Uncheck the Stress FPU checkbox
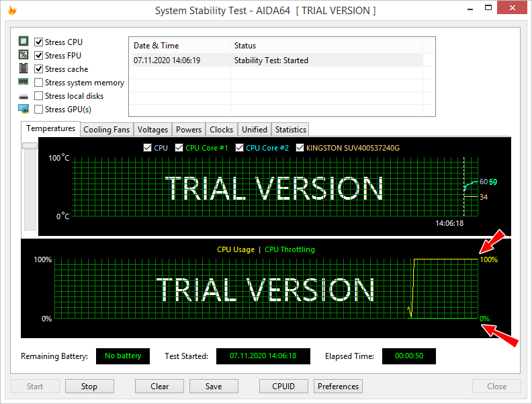 click(39, 55)
